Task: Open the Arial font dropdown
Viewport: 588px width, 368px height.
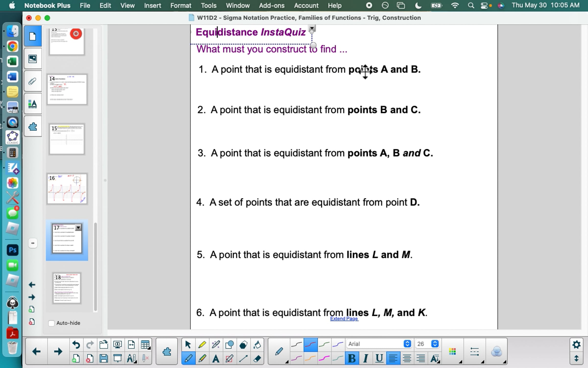Action: 407,344
